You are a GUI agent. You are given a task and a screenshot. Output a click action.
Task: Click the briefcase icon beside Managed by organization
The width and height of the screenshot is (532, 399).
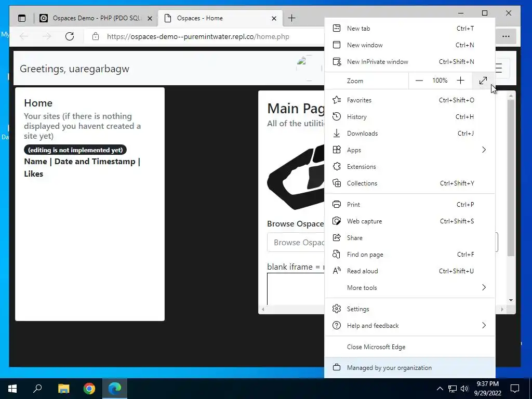pos(337,367)
